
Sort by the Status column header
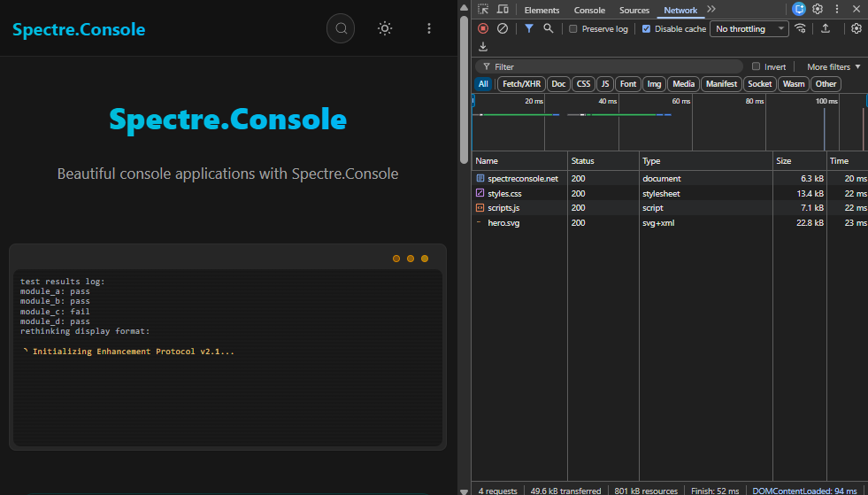(x=603, y=161)
